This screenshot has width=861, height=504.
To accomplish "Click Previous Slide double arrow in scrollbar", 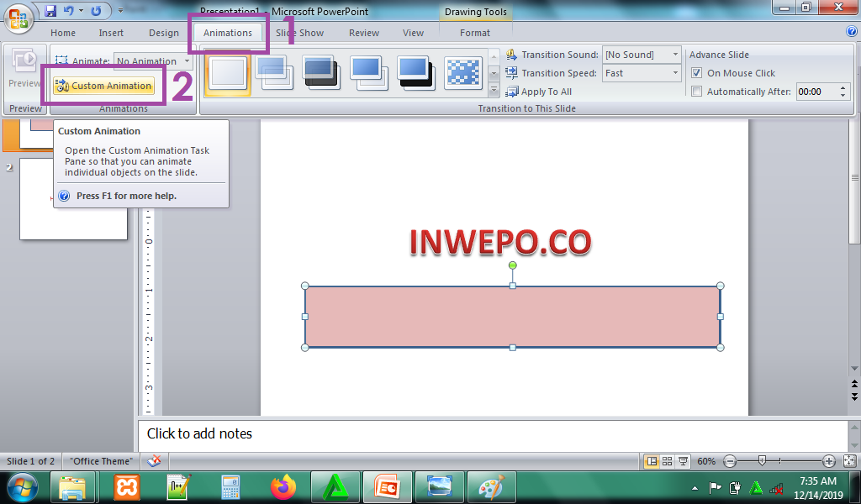I will point(854,385).
